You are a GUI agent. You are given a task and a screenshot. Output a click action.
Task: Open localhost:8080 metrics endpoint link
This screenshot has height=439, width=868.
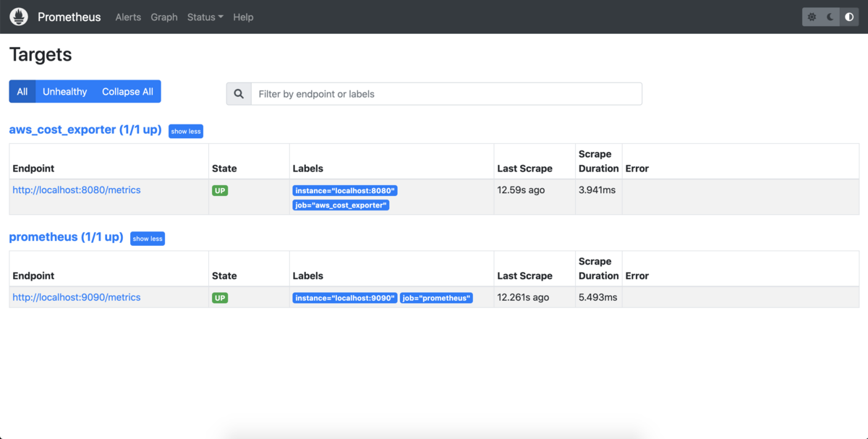point(77,190)
